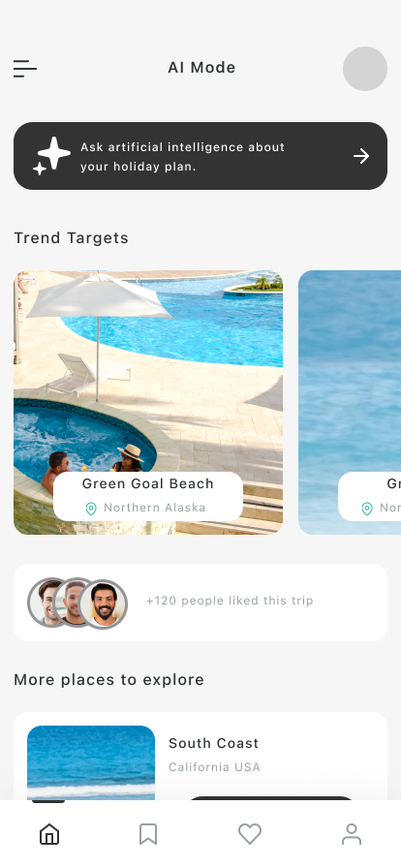
Task: Go to the Profile person tab
Action: click(352, 834)
